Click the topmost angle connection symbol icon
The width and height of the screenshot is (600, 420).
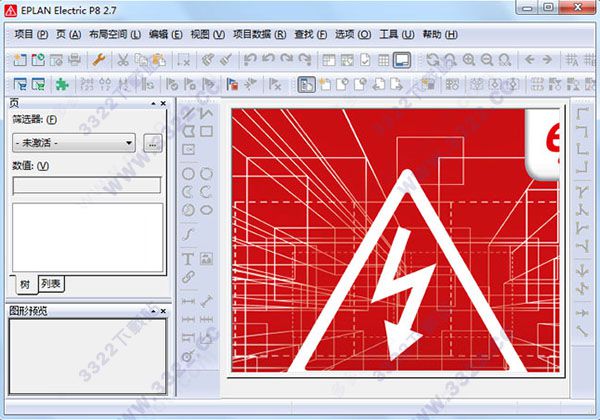pyautogui.click(x=582, y=114)
